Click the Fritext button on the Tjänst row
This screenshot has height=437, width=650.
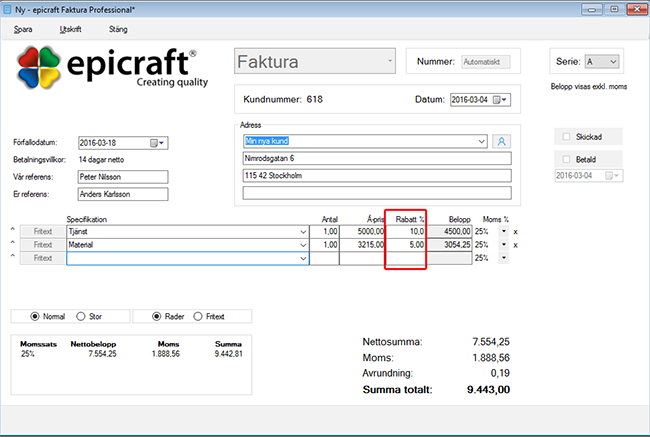(x=43, y=232)
